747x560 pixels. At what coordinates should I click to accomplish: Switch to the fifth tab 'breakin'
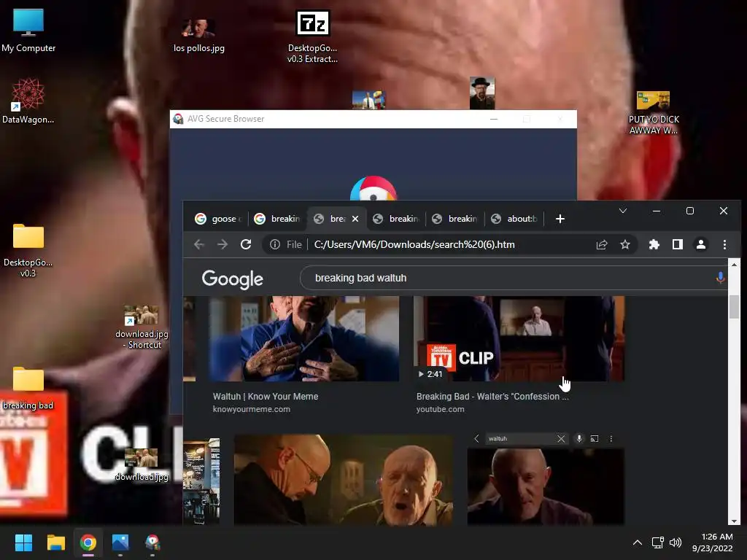coord(455,219)
